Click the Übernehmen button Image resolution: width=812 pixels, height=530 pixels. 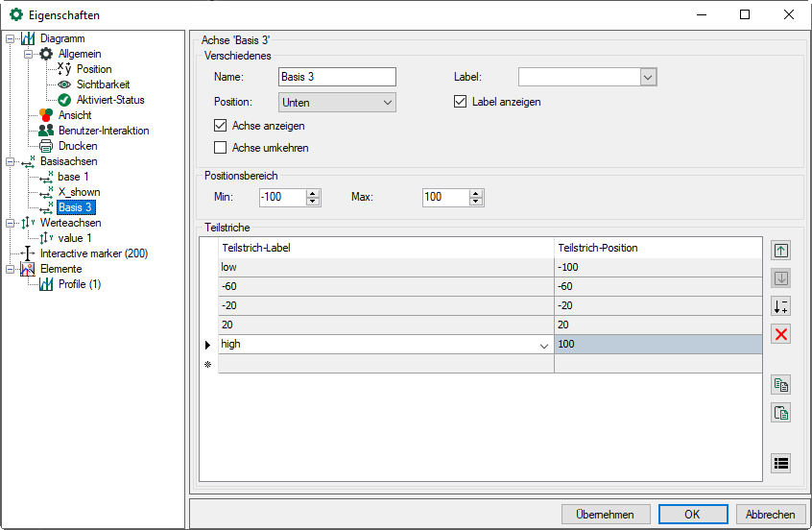coord(606,514)
